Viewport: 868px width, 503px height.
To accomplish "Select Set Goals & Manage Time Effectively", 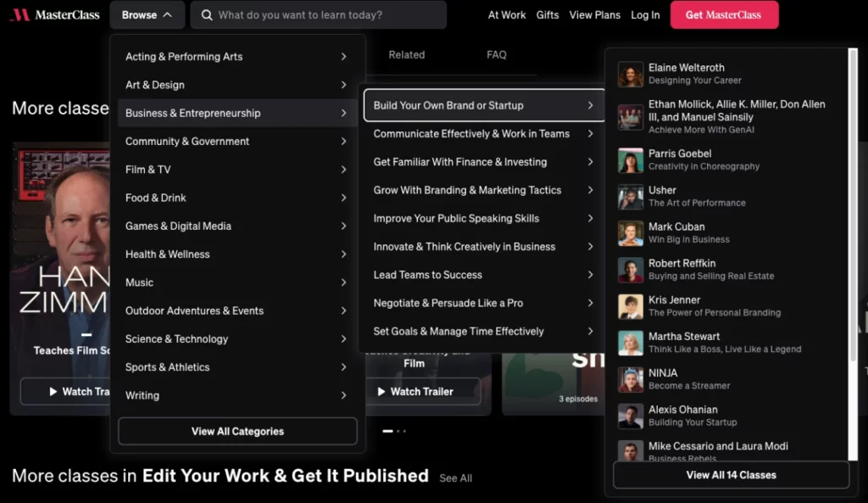I will coord(484,332).
